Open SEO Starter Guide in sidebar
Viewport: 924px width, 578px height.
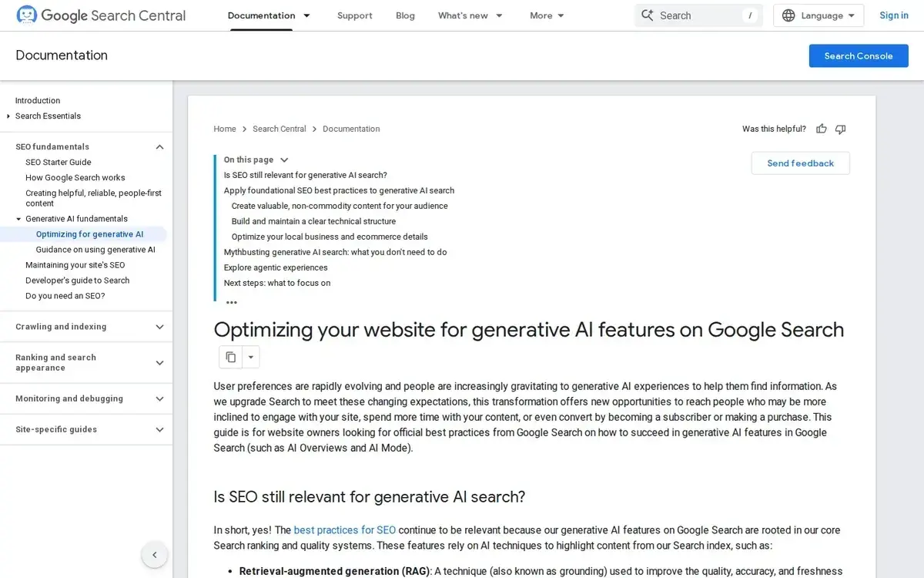[59, 162]
